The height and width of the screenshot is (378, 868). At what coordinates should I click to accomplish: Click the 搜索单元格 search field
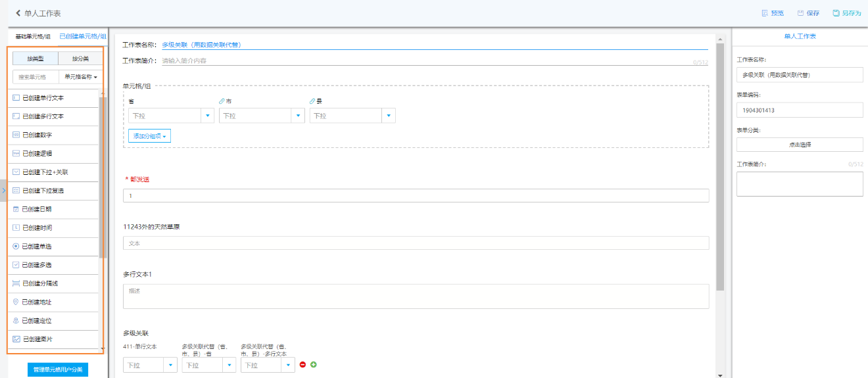tap(36, 77)
